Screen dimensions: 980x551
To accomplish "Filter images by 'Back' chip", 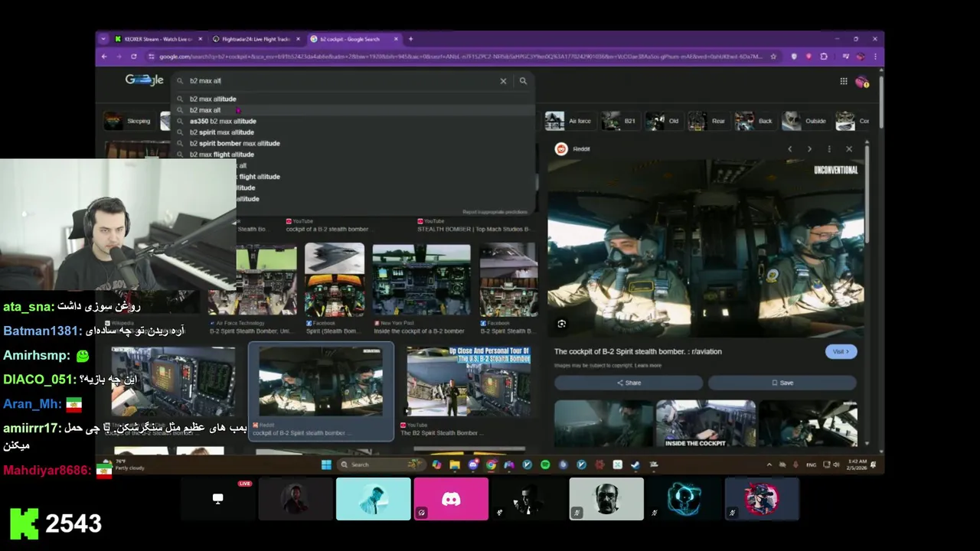I will tap(755, 121).
